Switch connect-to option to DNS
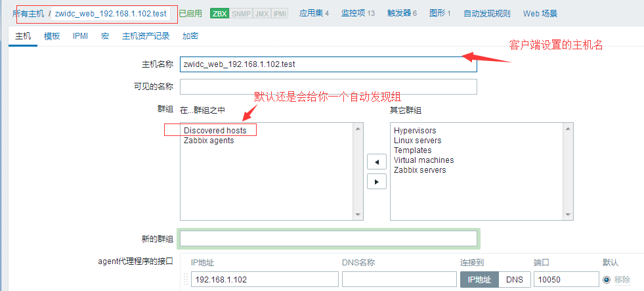This screenshot has height=291, width=644. tap(514, 279)
